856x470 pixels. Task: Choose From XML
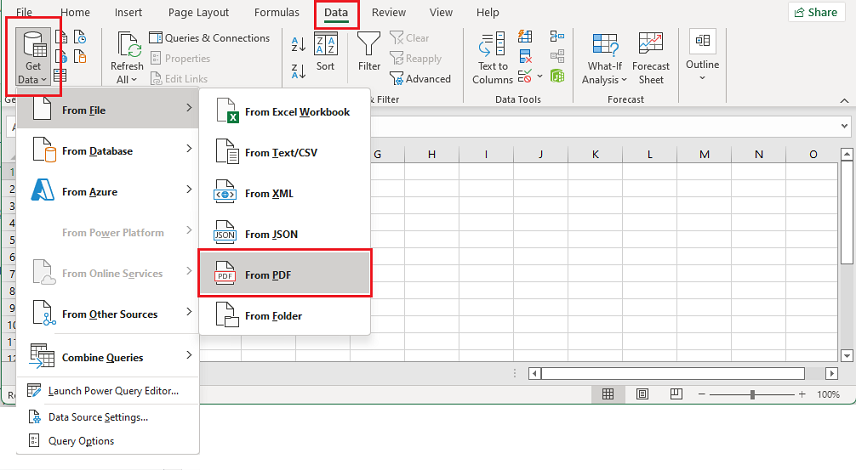pyautogui.click(x=284, y=193)
